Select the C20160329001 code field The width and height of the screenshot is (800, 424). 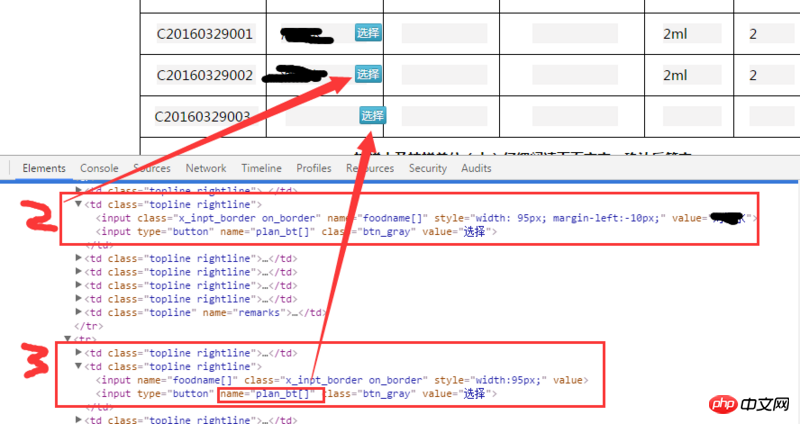pos(206,34)
